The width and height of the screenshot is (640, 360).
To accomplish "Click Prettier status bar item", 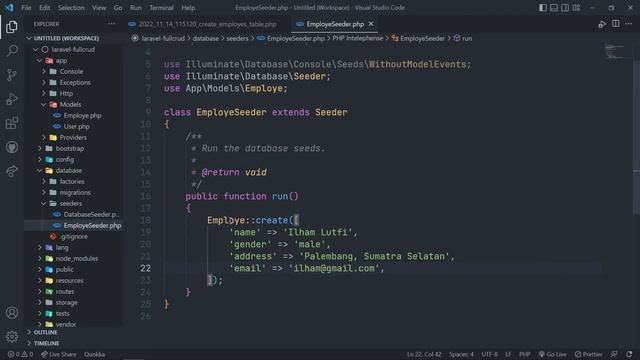I will 588,354.
